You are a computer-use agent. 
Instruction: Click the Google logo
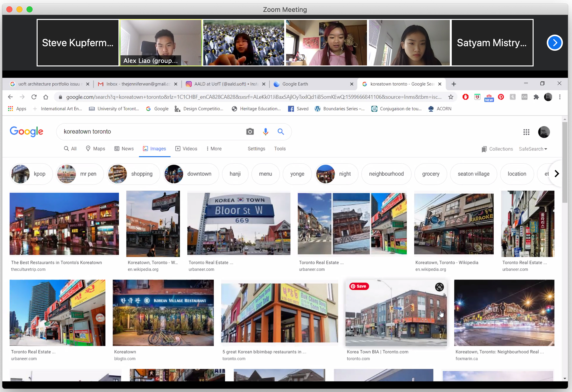click(27, 131)
